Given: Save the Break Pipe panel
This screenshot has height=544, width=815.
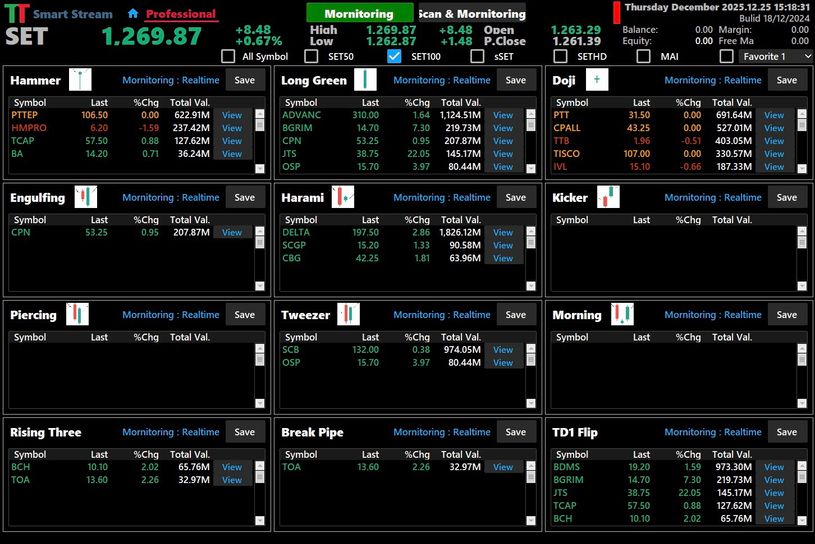Looking at the screenshot, I should coord(515,432).
